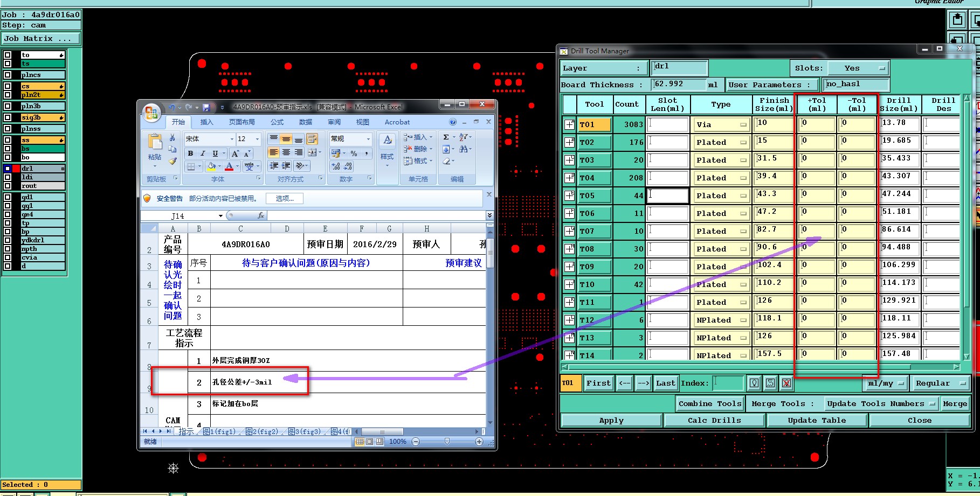Screen dimensions: 980x496
Task: Click the Undo icon in Excel's quick access toolbar
Action: (171, 108)
